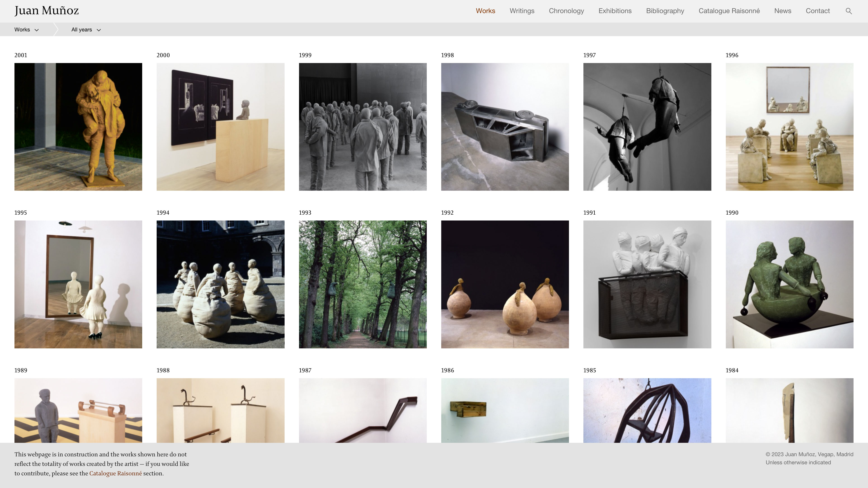The image size is (868, 488).
Task: Click the 1991 balcony figures thumbnail
Action: click(x=647, y=284)
